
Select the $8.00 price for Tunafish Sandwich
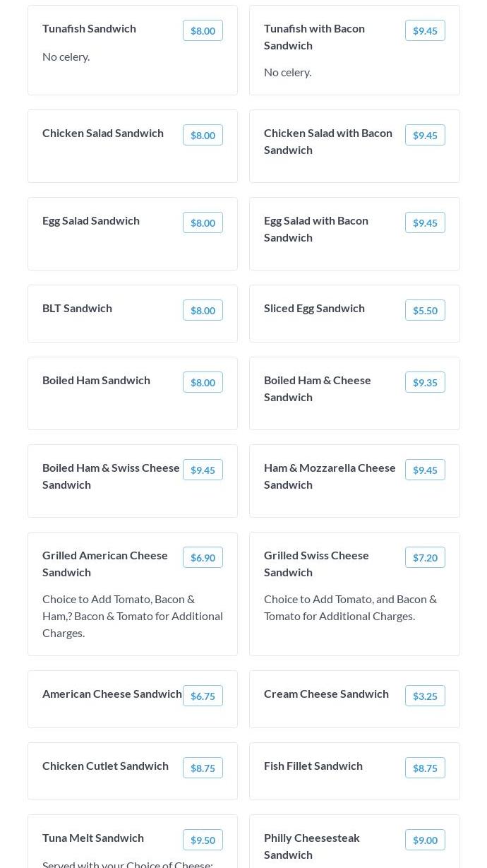click(203, 30)
